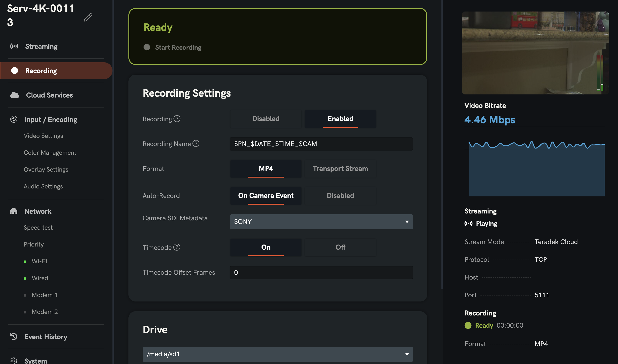Set Auto-Record to Disabled
The height and width of the screenshot is (364, 618).
coord(340,196)
